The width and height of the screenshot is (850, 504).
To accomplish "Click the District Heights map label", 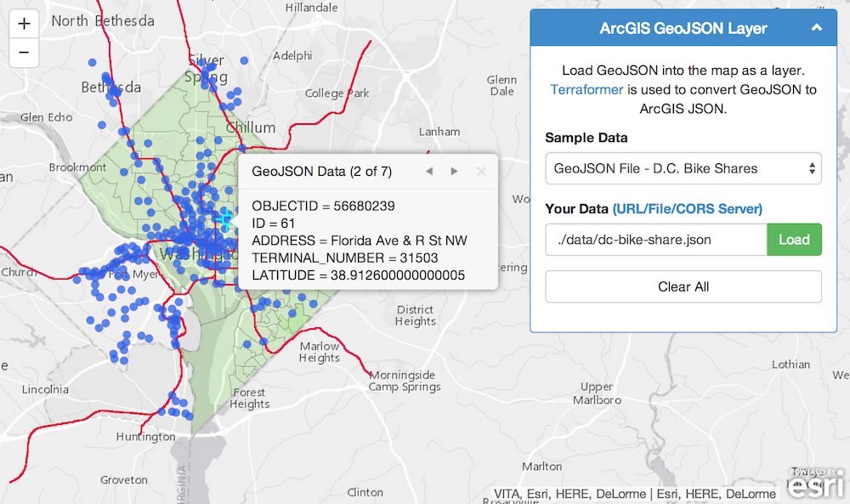I will (x=416, y=315).
